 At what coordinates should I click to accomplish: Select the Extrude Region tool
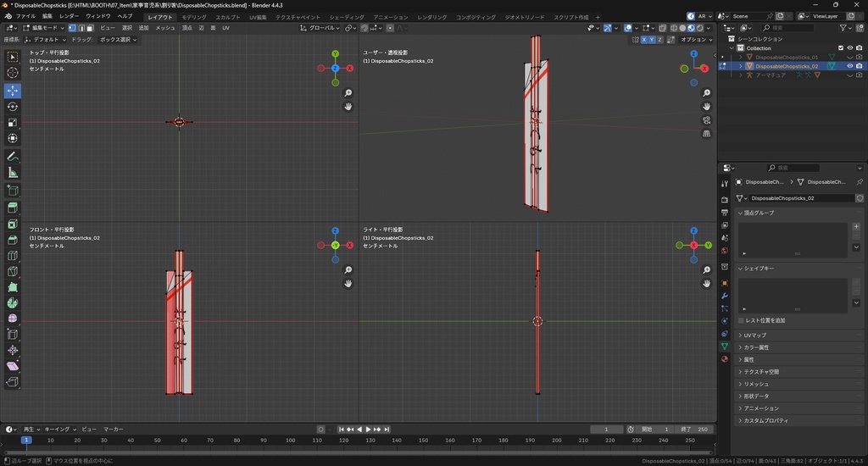(x=12, y=208)
